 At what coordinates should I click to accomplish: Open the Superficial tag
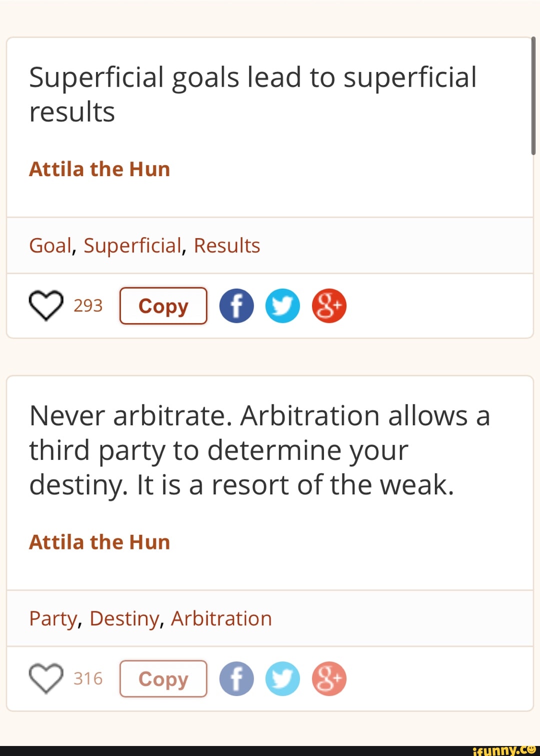pos(132,246)
